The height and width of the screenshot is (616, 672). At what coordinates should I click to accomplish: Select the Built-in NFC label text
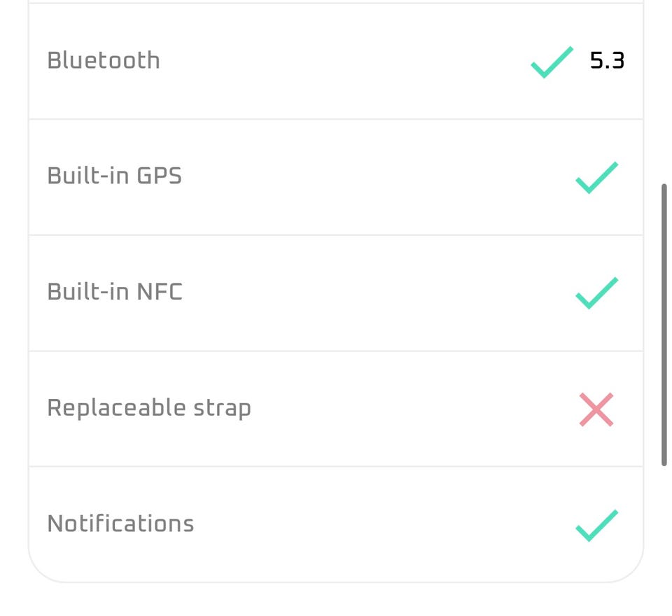coord(115,291)
